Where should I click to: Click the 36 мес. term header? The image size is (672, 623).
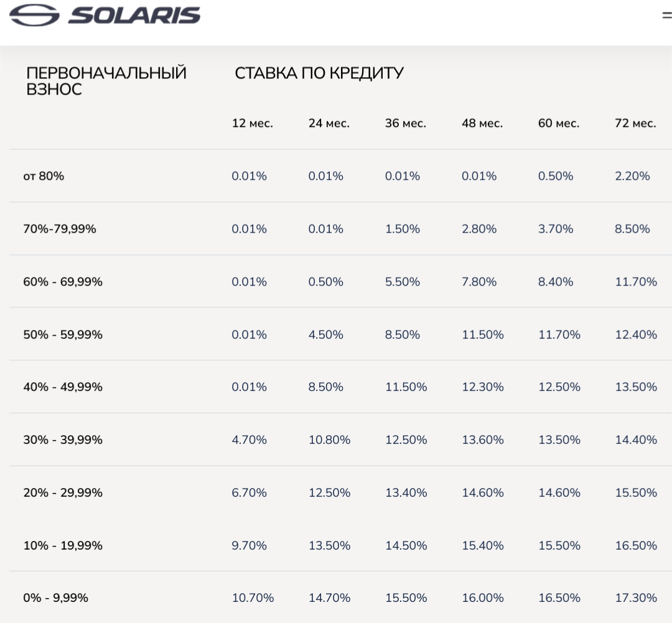(405, 123)
